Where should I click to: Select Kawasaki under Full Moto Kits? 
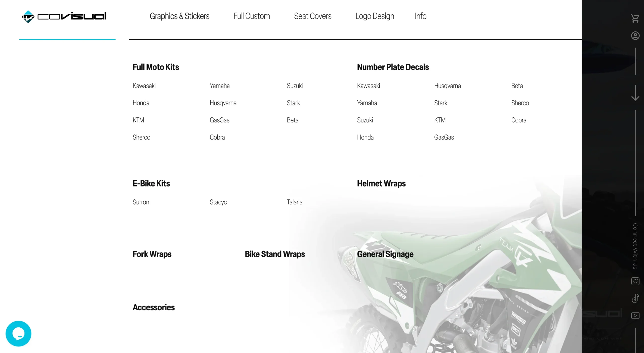pos(144,86)
